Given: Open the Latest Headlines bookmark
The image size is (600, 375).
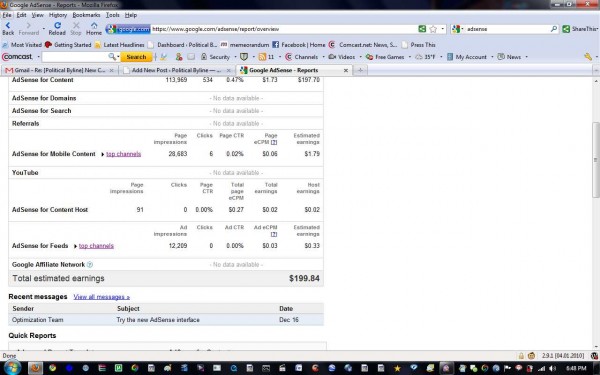Looking at the screenshot, I should (120, 45).
